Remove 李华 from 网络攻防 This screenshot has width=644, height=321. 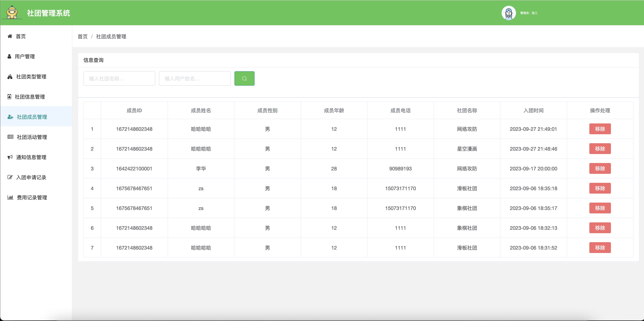coord(600,168)
